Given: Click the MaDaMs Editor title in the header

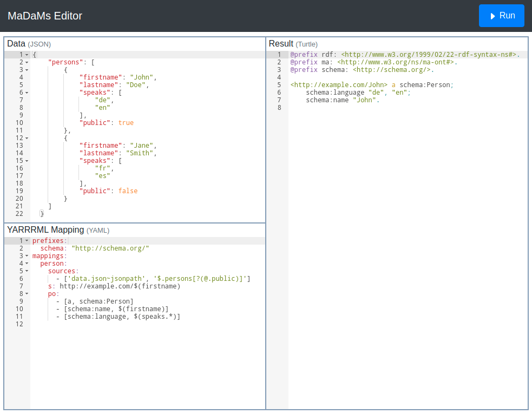Looking at the screenshot, I should 45,16.
